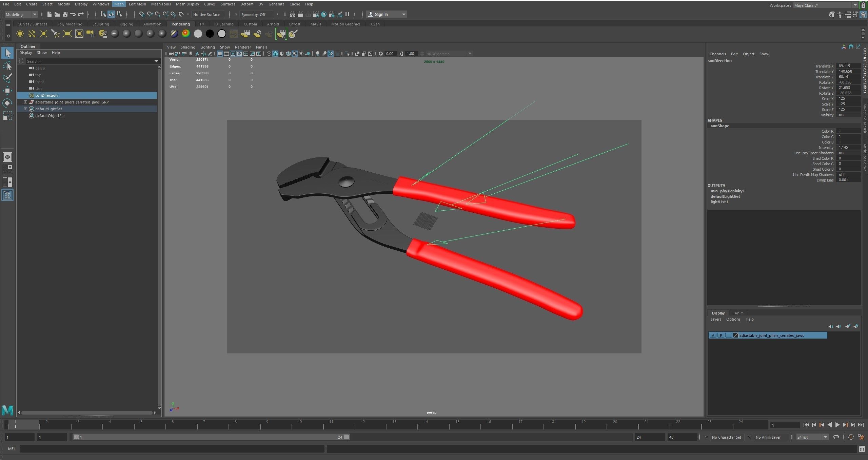Viewport: 868px width, 460px height.
Task: Click the Save scene icon
Action: (65, 14)
